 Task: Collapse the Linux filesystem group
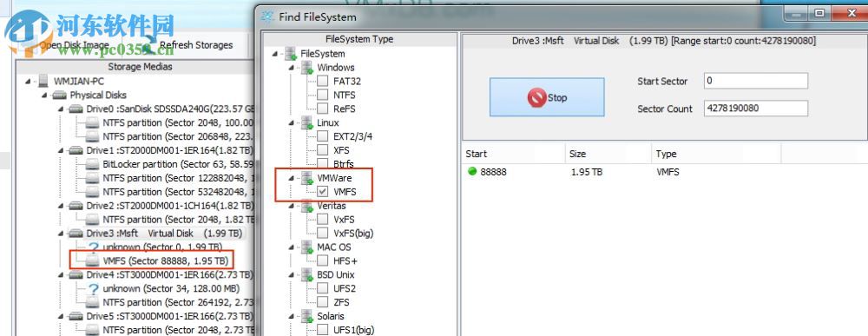(292, 123)
